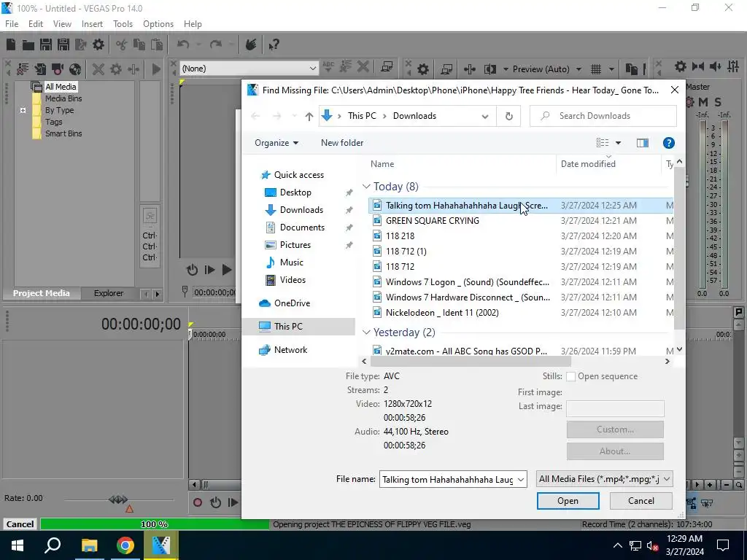Open the Edit menu

[36, 24]
